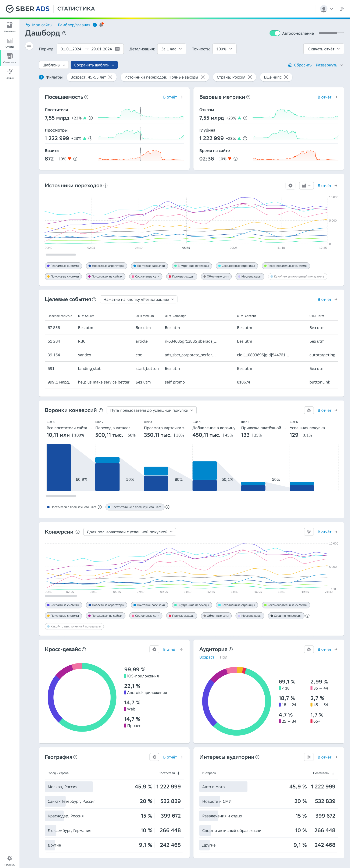The height and width of the screenshot is (868, 350).
Task: Toggle the Автообновление switch
Action: tap(275, 33)
